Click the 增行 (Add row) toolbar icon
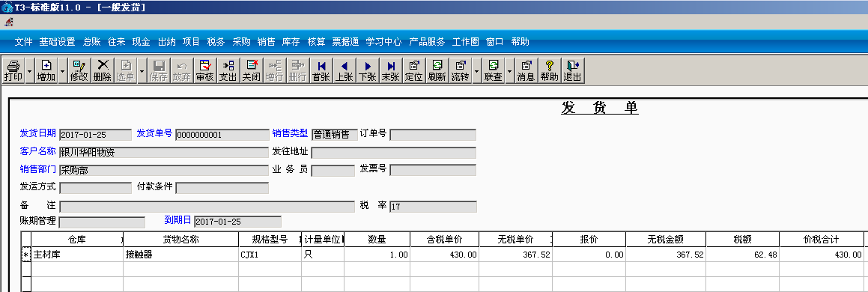Viewport: 868px width, 292px height. pos(275,71)
